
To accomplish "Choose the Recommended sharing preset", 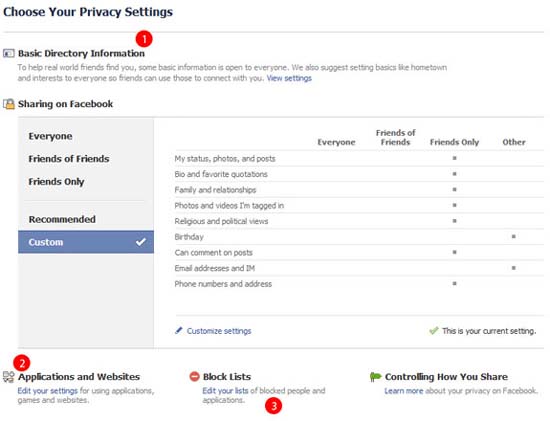I will point(62,219).
